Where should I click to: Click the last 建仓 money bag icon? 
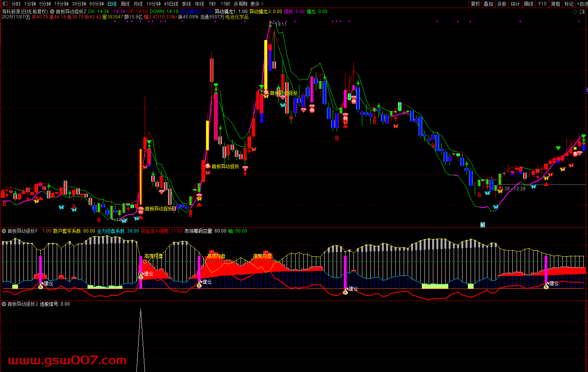coord(546,286)
